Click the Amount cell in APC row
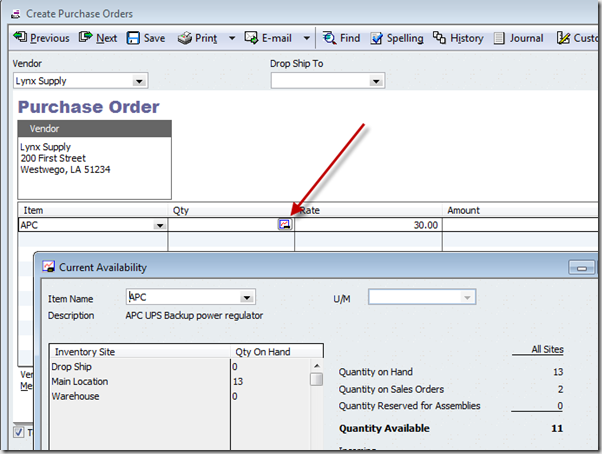Image resolution: width=602 pixels, height=454 pixels. [520, 225]
